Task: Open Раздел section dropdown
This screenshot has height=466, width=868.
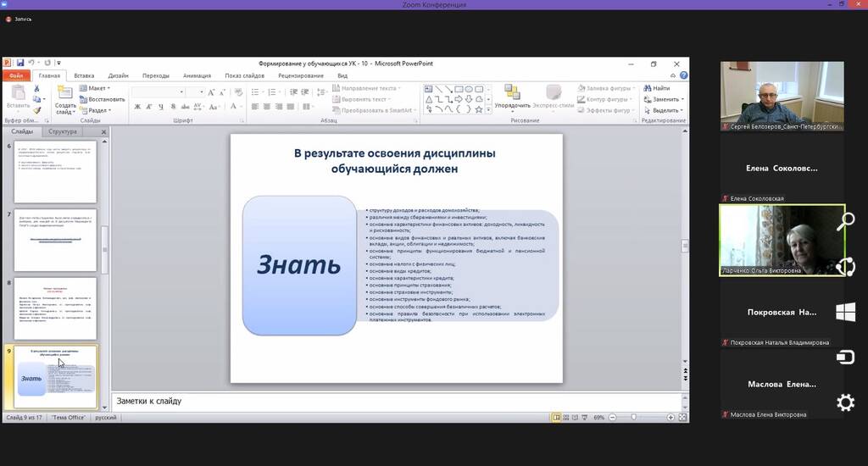Action: click(x=95, y=110)
